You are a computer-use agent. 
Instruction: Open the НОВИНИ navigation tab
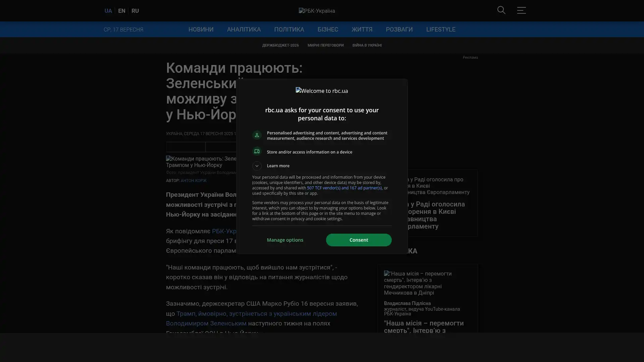(201, 29)
